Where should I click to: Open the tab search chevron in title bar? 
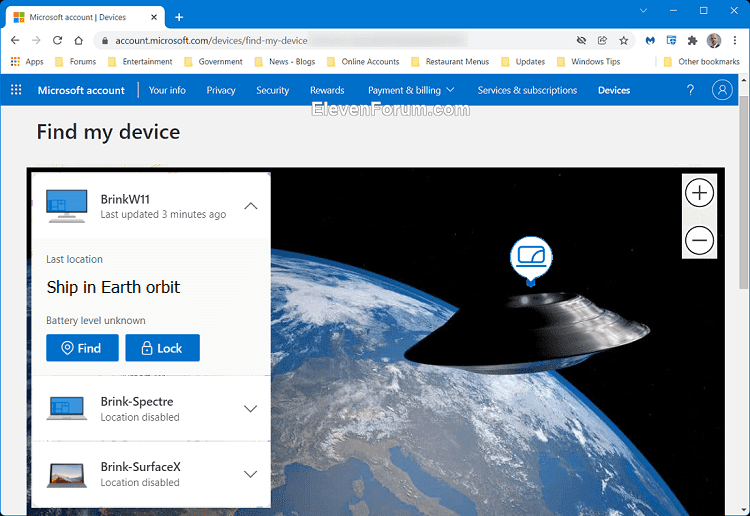point(643,11)
